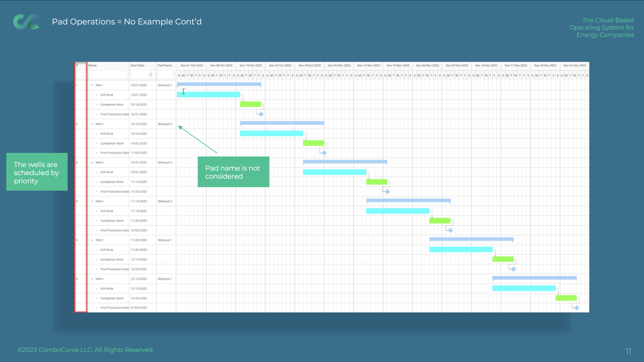Click the # filter stepper arrows
This screenshot has width=644, height=362.
(x=82, y=74)
